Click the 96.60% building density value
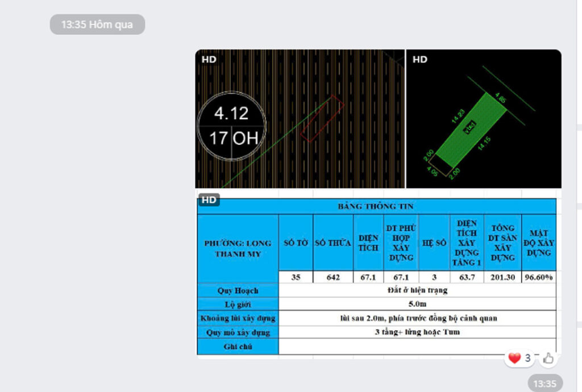Screen dimensions: 582x392 (x=538, y=277)
